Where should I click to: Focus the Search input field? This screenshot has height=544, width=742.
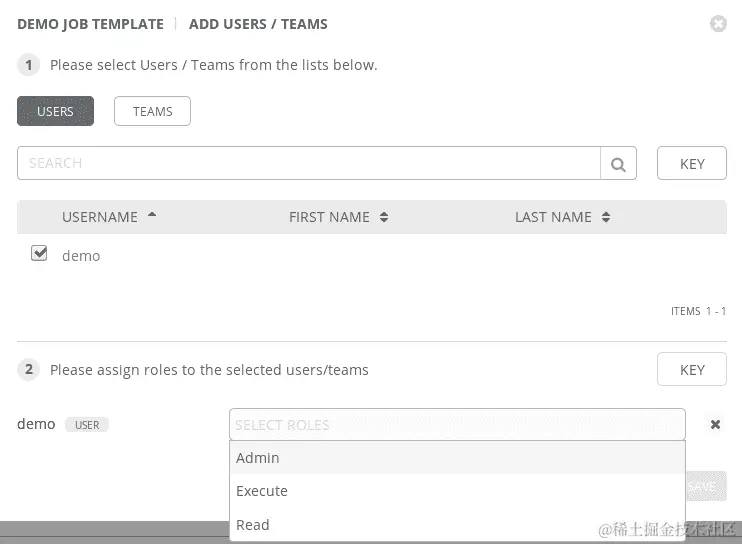309,163
